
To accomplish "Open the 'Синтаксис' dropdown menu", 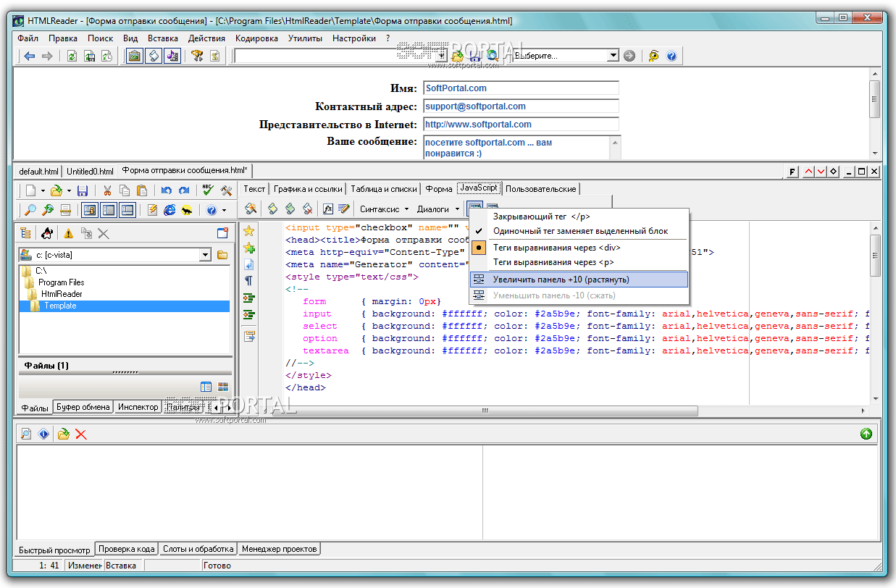I will pyautogui.click(x=384, y=209).
